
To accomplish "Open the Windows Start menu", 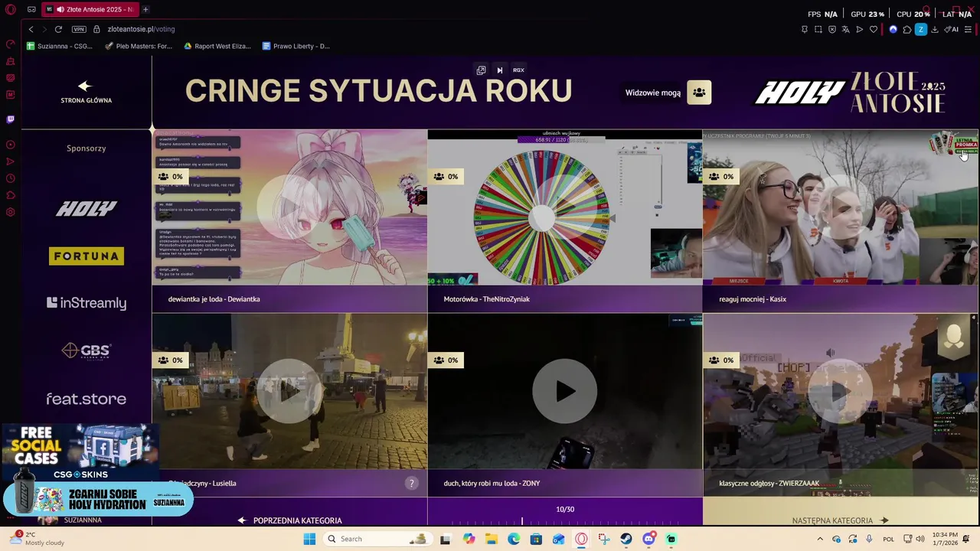I will pyautogui.click(x=309, y=539).
